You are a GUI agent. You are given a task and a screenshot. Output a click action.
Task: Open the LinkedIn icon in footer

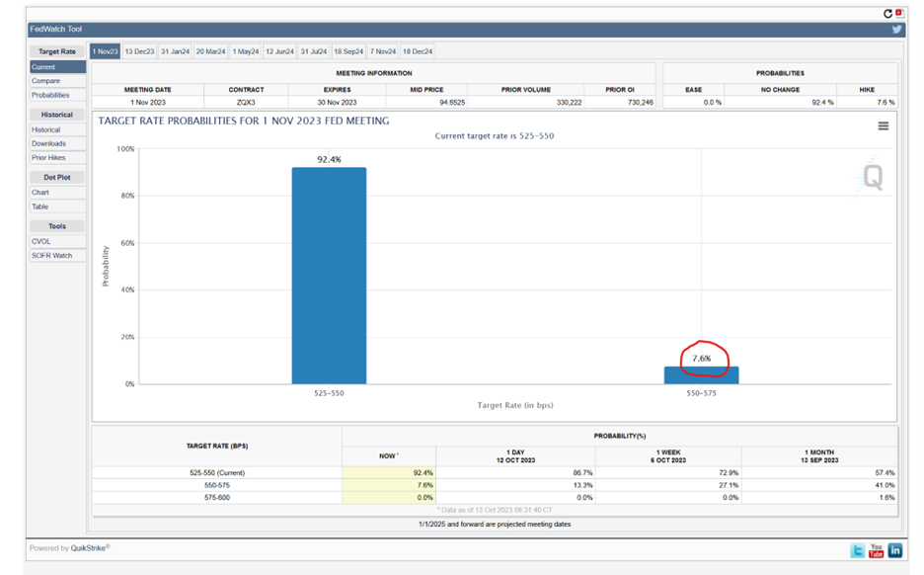(x=894, y=550)
